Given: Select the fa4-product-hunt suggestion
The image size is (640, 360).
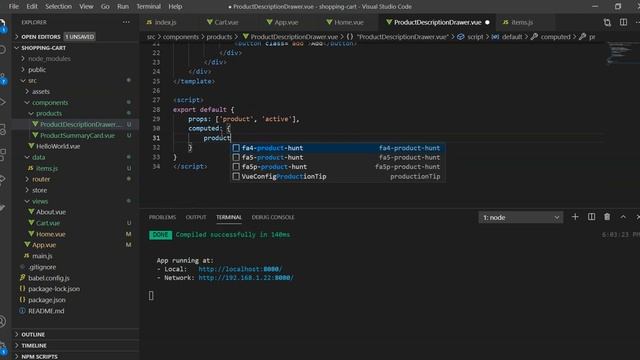Looking at the screenshot, I should [338, 148].
